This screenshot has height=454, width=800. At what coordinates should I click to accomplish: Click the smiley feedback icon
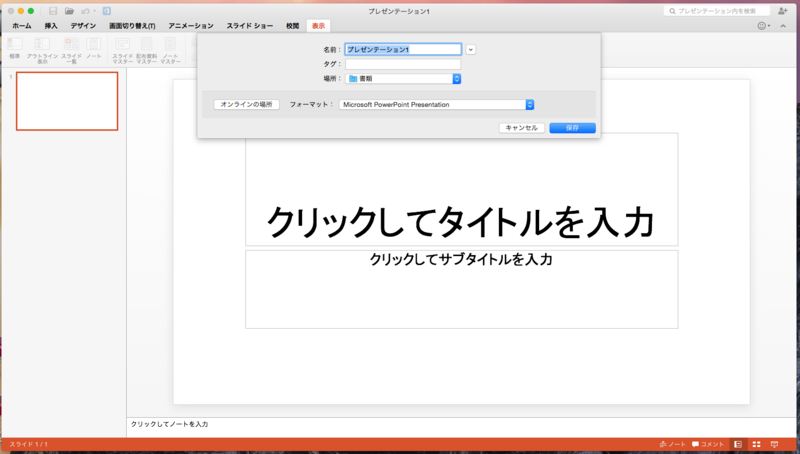(x=762, y=26)
